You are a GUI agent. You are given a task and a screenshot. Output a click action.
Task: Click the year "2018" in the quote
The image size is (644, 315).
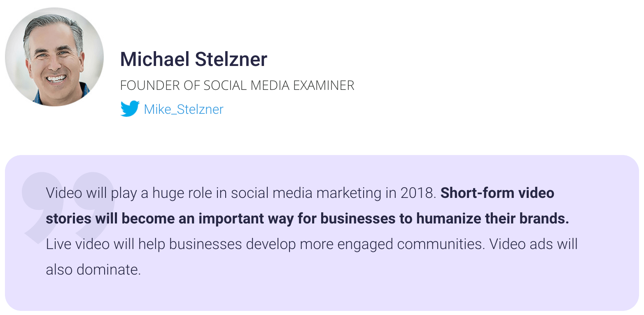click(x=416, y=193)
